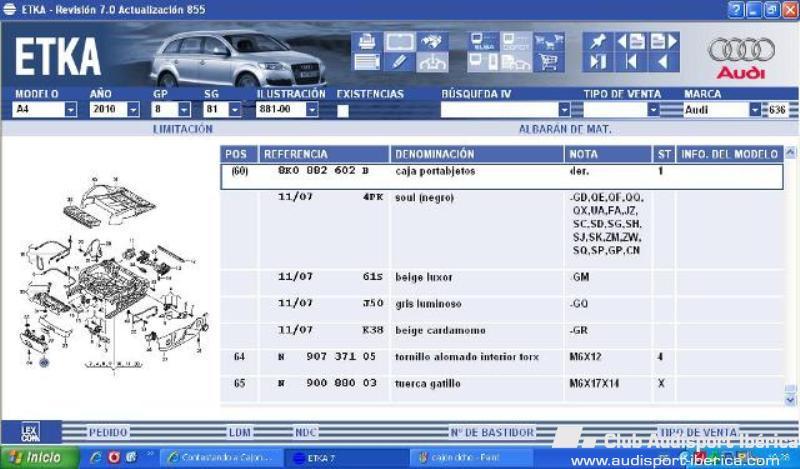Click the documents and car icon
Viewport: 800px width, 469px height.
(515, 62)
